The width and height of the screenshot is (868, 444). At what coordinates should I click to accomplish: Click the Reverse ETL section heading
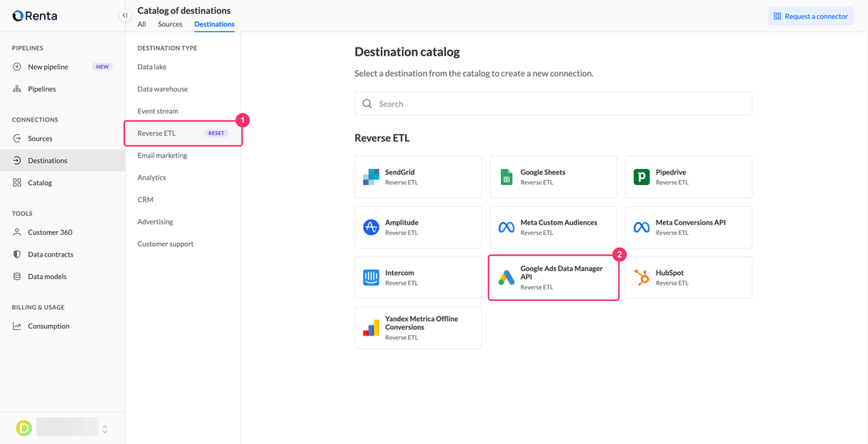[x=382, y=138]
